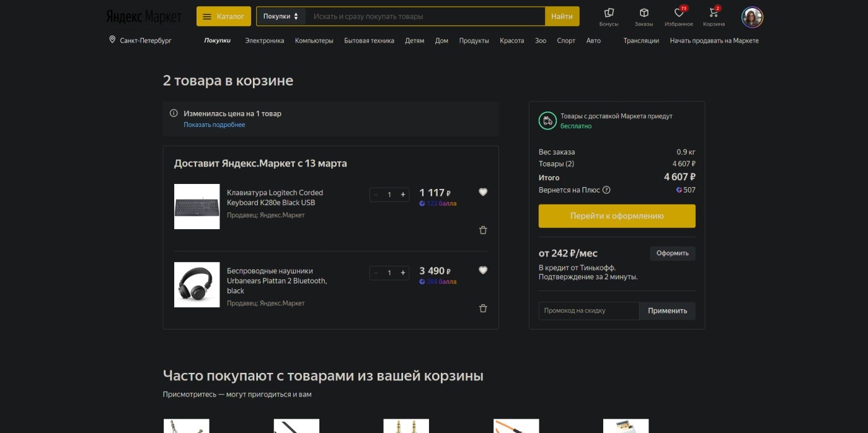This screenshot has height=433, width=868.
Task: Open Клавиатура Logitech Corded Keyboard title
Action: point(275,198)
